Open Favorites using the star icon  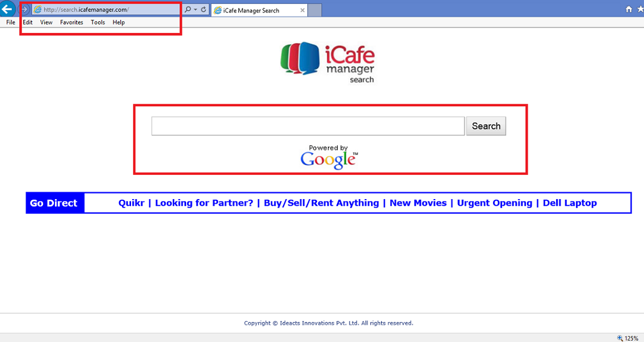[x=640, y=10]
